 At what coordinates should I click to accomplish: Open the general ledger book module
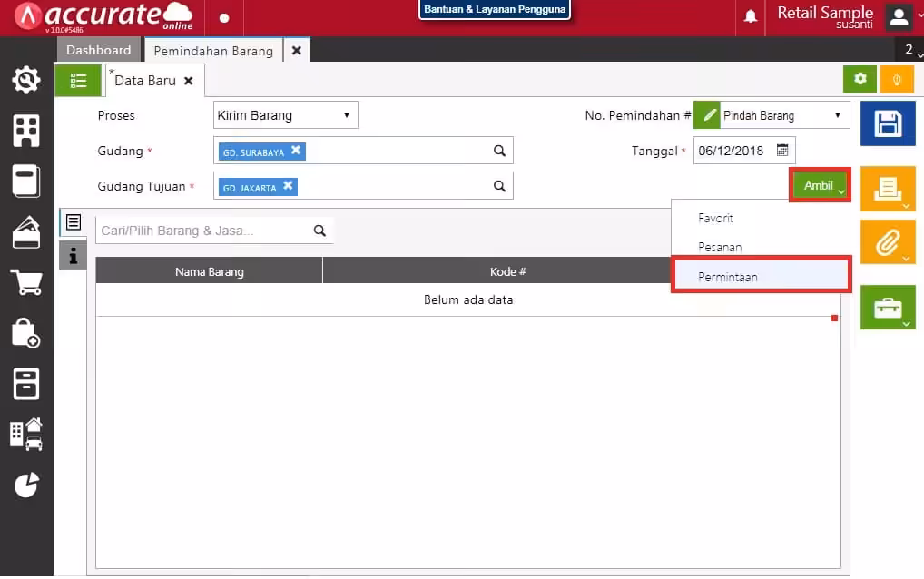pos(26,181)
